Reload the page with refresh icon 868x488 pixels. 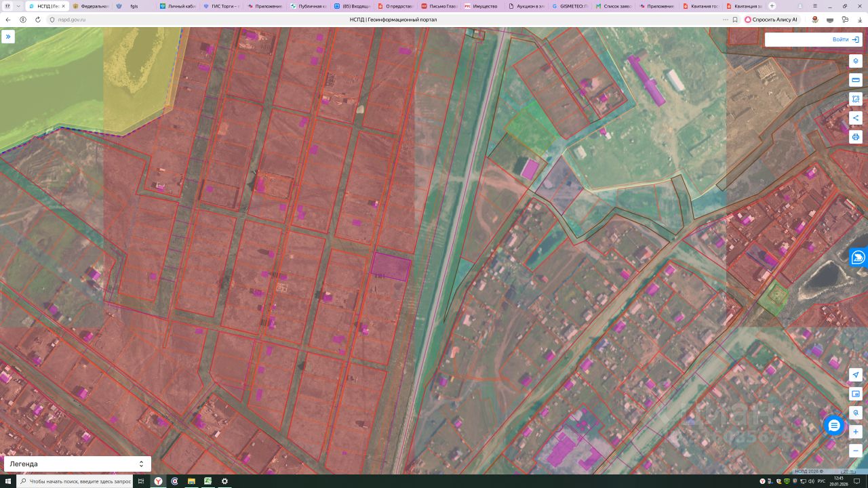38,20
